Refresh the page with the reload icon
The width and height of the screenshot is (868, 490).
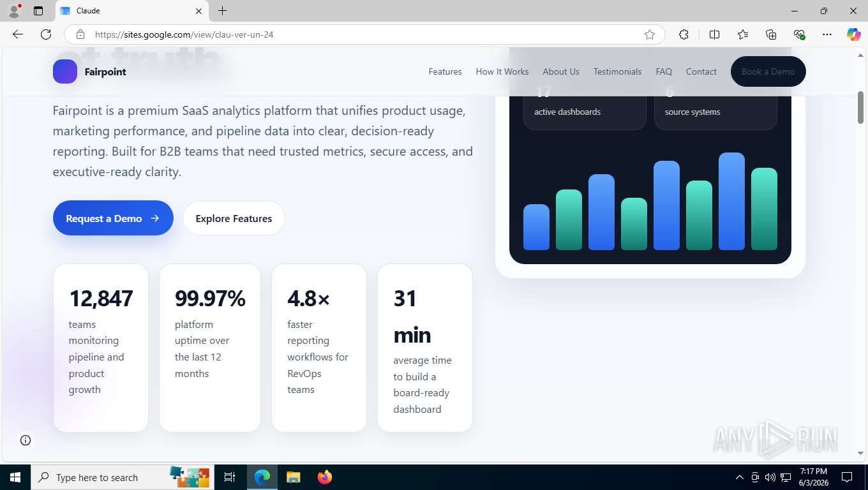pos(46,34)
